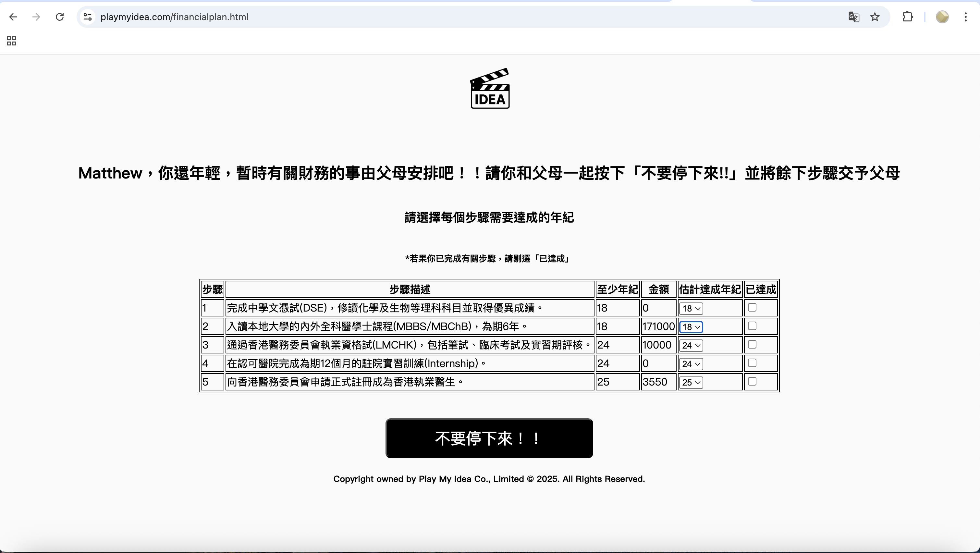The height and width of the screenshot is (553, 980).
Task: Open the age dropdown showing 25 for step 5
Action: [x=691, y=382]
